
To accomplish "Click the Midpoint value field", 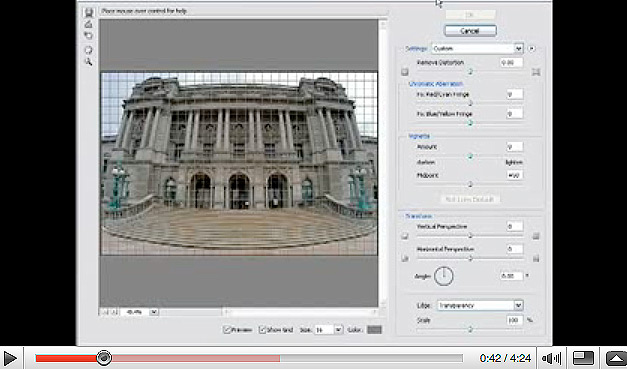I will [514, 175].
